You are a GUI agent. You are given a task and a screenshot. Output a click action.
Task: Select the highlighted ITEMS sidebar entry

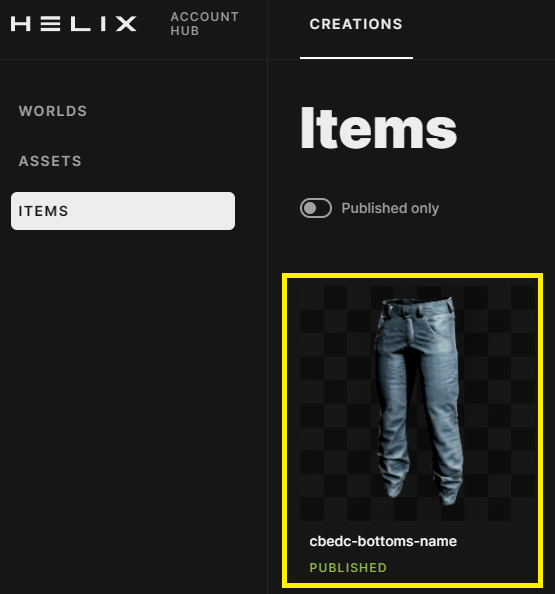click(123, 211)
